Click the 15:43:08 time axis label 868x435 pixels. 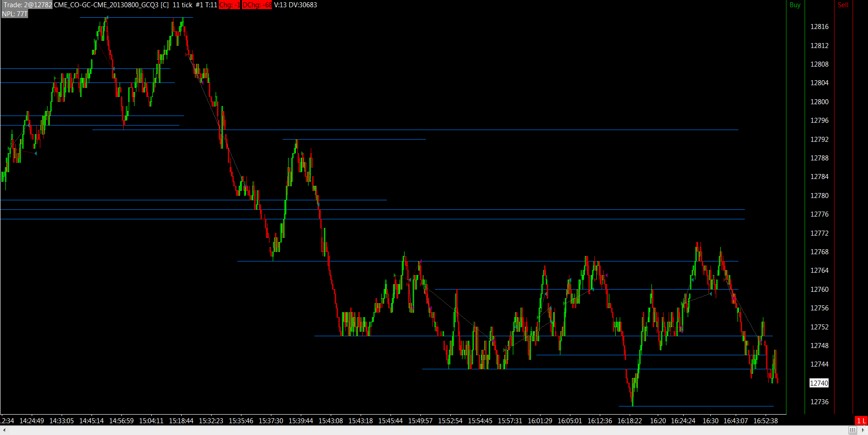coord(331,421)
